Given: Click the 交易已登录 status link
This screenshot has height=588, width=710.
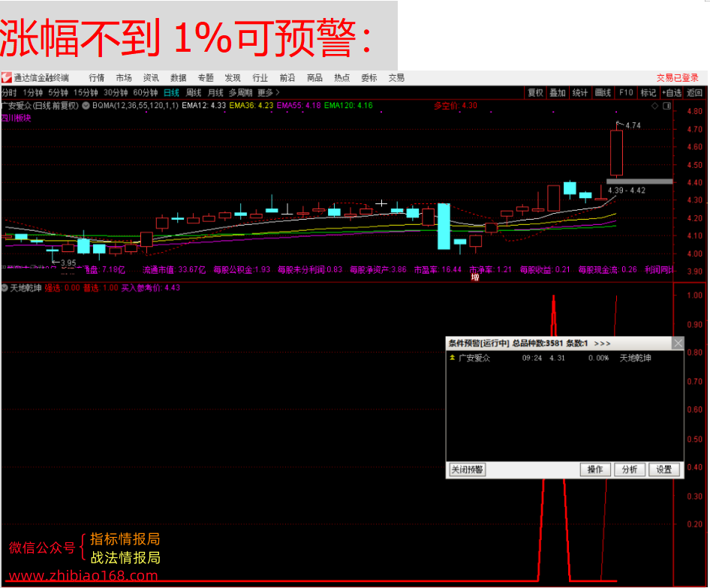Looking at the screenshot, I should tap(678, 78).
